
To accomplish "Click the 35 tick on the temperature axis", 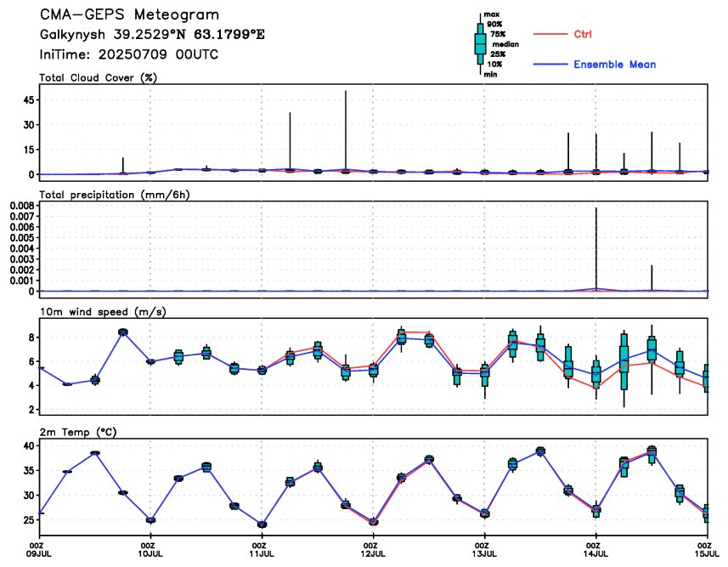I will 28,470.
